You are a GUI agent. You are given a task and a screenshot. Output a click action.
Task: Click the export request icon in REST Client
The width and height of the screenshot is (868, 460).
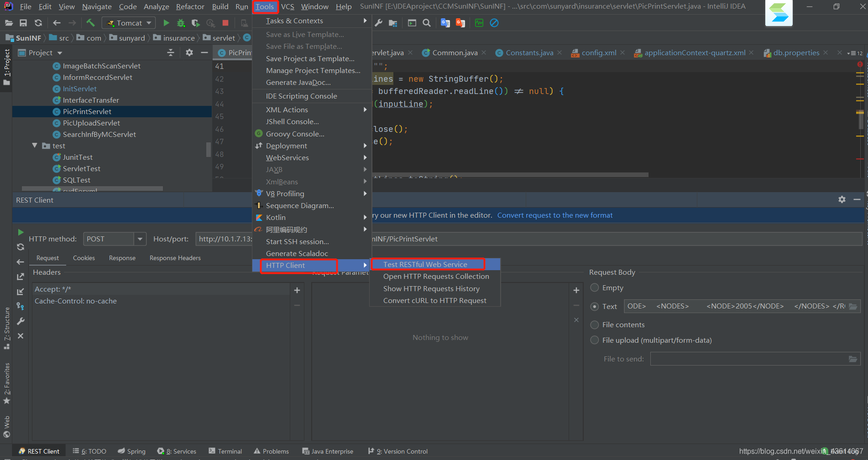(21, 277)
